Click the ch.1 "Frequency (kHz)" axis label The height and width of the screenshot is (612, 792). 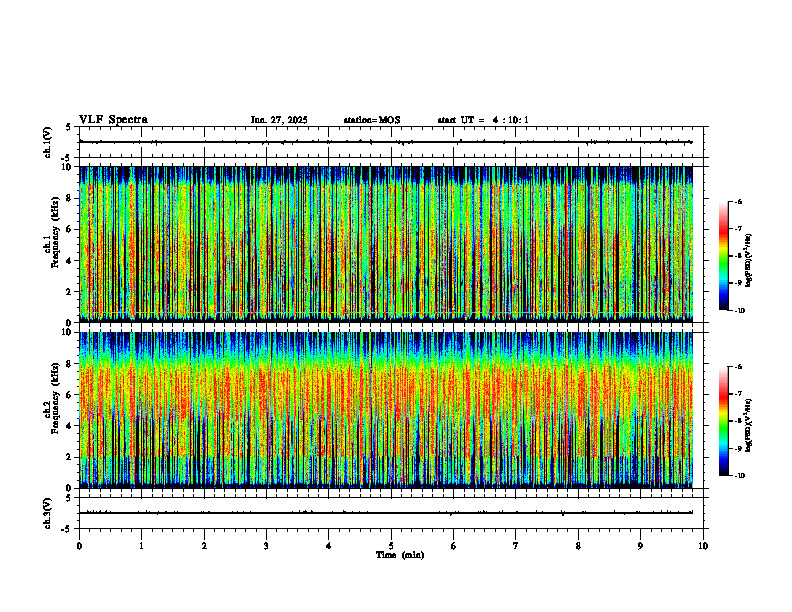(x=55, y=233)
